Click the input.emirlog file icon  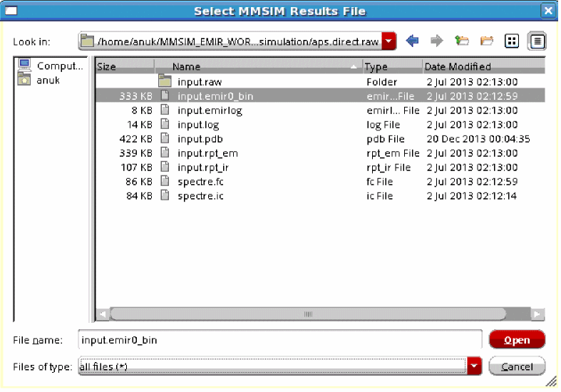coord(165,110)
